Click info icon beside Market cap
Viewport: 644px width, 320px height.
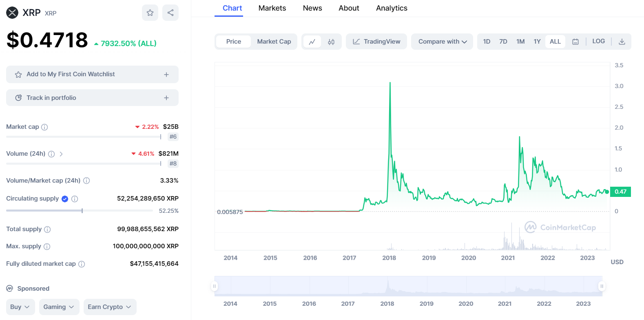click(x=45, y=127)
